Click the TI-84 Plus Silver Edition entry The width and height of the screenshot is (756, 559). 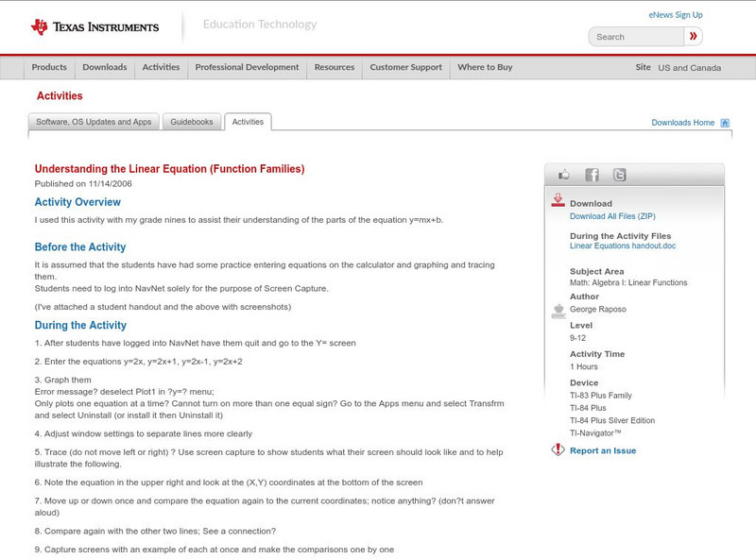[x=612, y=421]
